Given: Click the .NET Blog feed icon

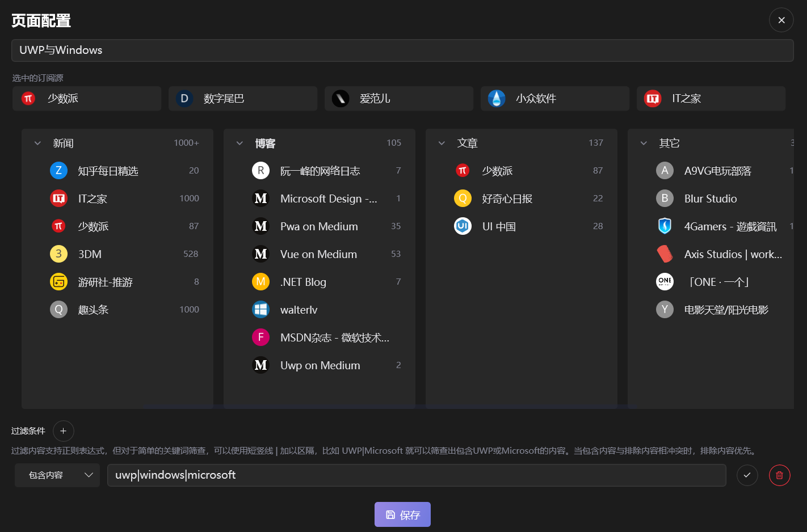Looking at the screenshot, I should [260, 282].
